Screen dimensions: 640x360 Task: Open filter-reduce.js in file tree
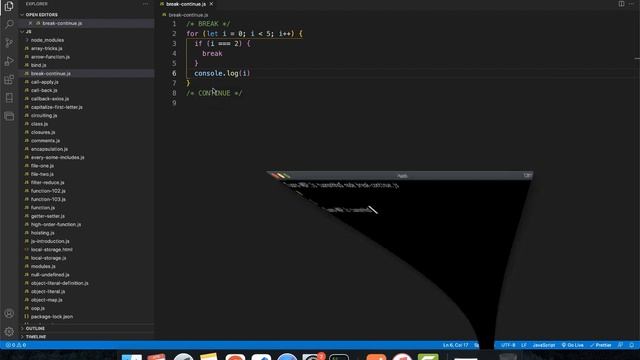47,182
